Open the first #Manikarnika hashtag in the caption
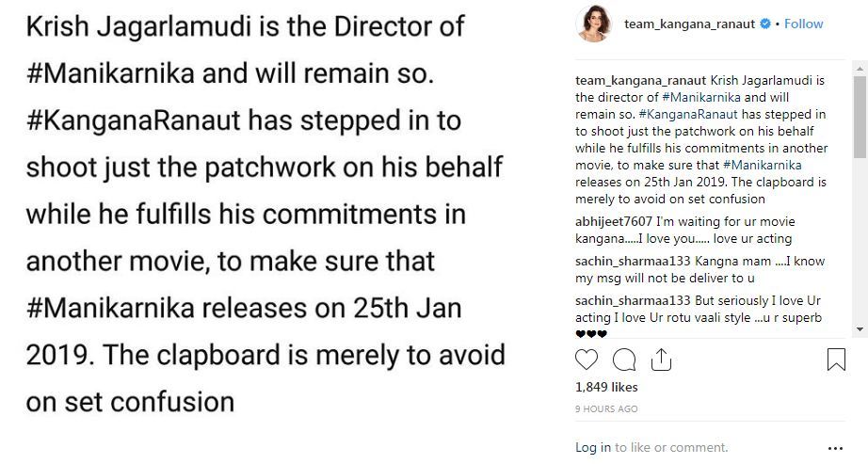This screenshot has height=464, width=868. (700, 98)
